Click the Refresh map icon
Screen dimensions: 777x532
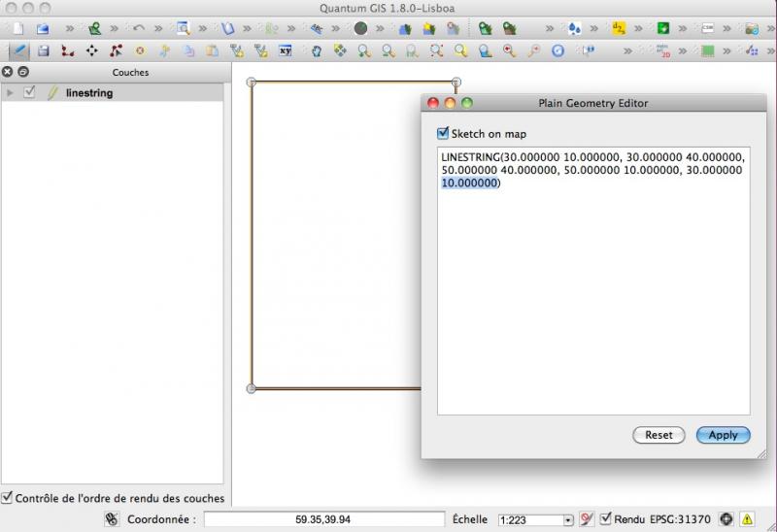point(557,50)
